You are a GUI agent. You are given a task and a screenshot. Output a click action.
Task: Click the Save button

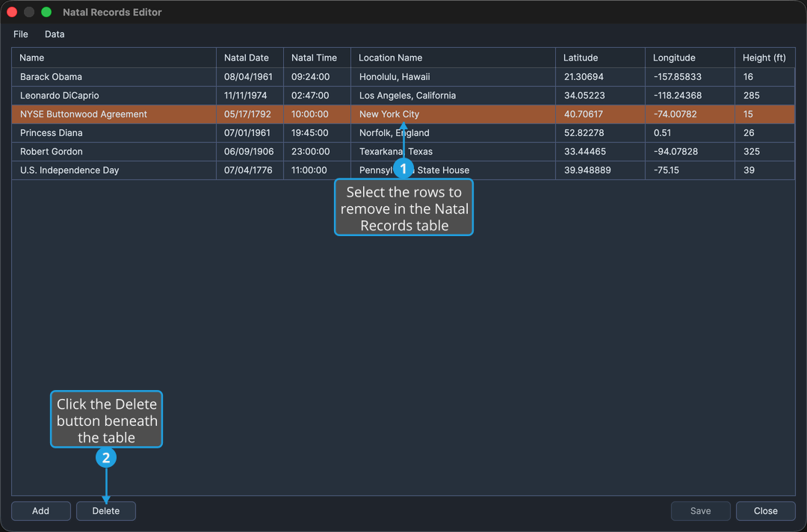coord(700,511)
